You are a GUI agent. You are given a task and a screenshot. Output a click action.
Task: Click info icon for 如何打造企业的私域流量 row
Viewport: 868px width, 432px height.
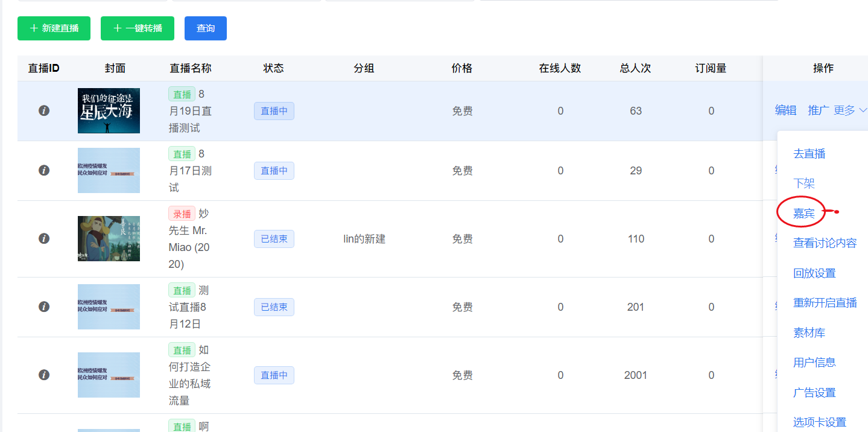pos(43,375)
